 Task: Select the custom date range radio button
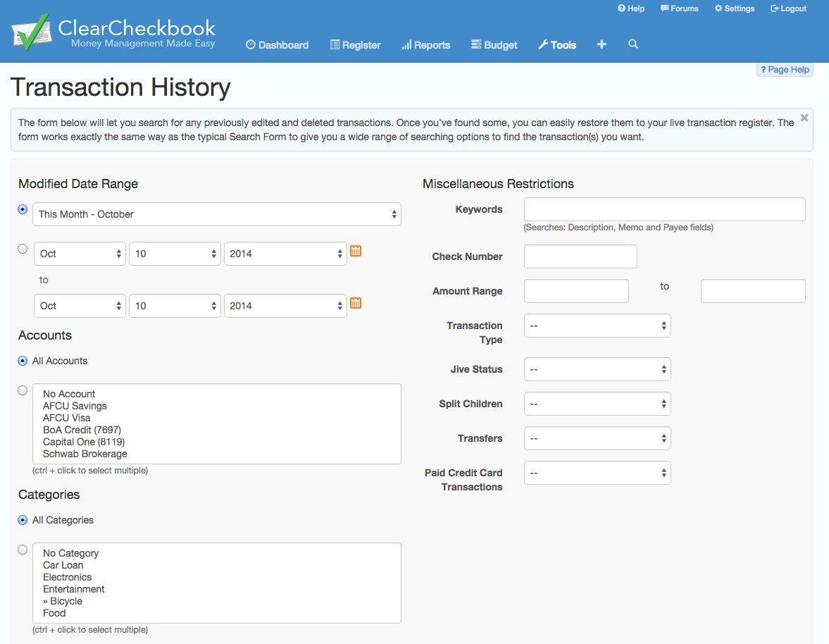23,249
